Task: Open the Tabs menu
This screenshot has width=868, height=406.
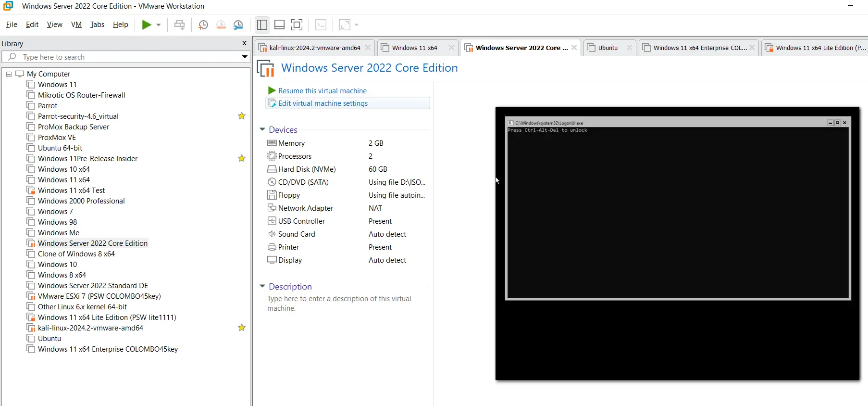Action: [97, 25]
